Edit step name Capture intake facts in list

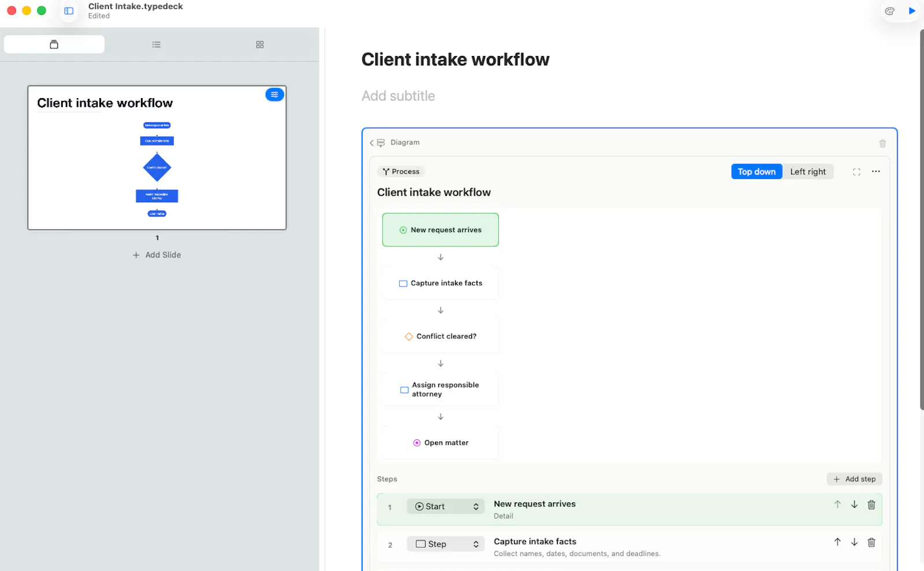535,542
